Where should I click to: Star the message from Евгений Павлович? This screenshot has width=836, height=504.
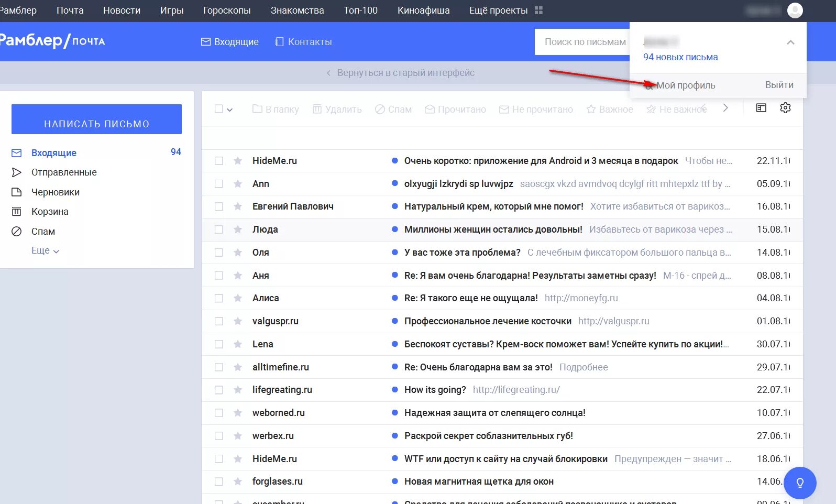238,206
